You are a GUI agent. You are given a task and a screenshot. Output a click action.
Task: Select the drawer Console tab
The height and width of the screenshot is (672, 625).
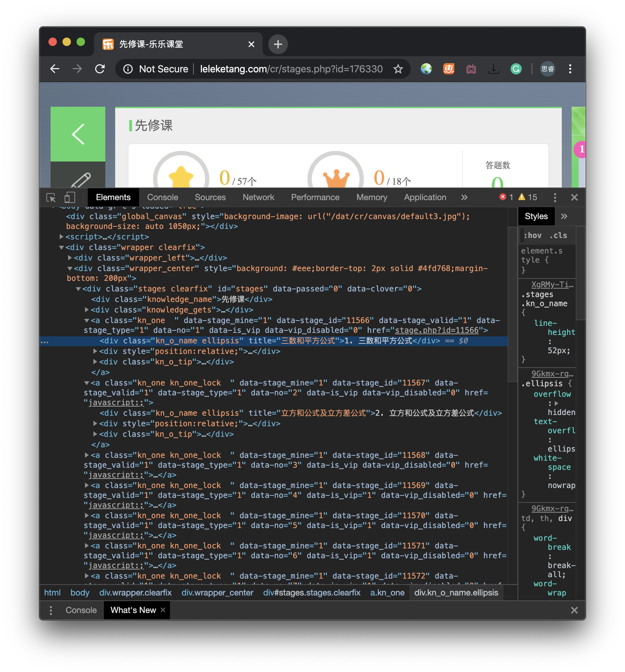pos(81,610)
